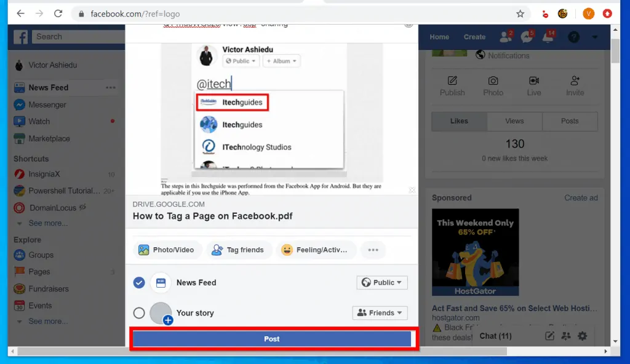Viewport: 630px width, 364px height.
Task: Toggle the News Feed checkbox
Action: (139, 283)
